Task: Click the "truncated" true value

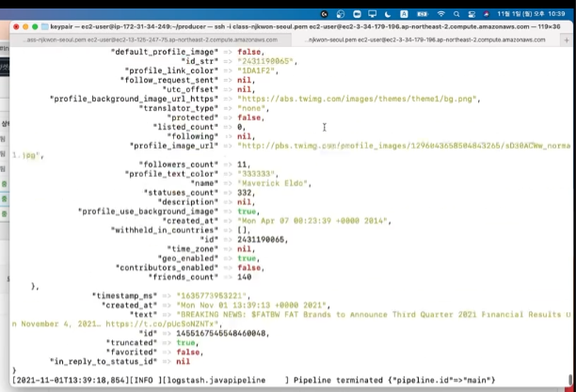Action: (185, 343)
